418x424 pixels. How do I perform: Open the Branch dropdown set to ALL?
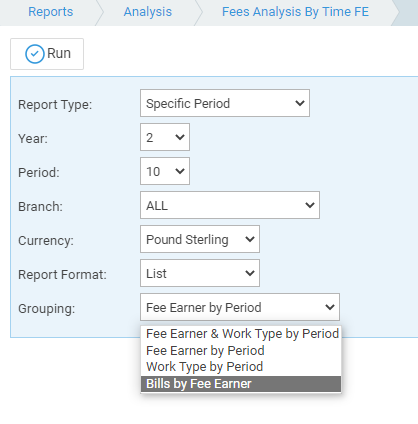click(230, 205)
